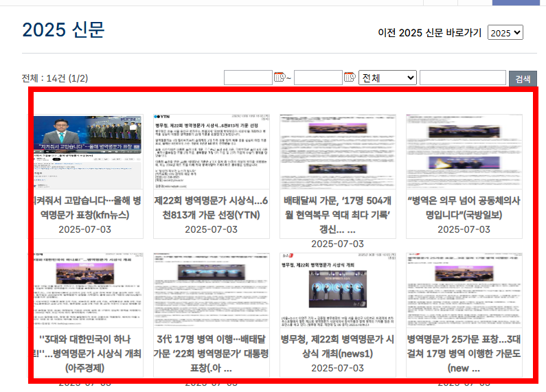This screenshot has height=392, width=546.
Task: Open the 아주경제 article thumbnail
Action: click(87, 290)
